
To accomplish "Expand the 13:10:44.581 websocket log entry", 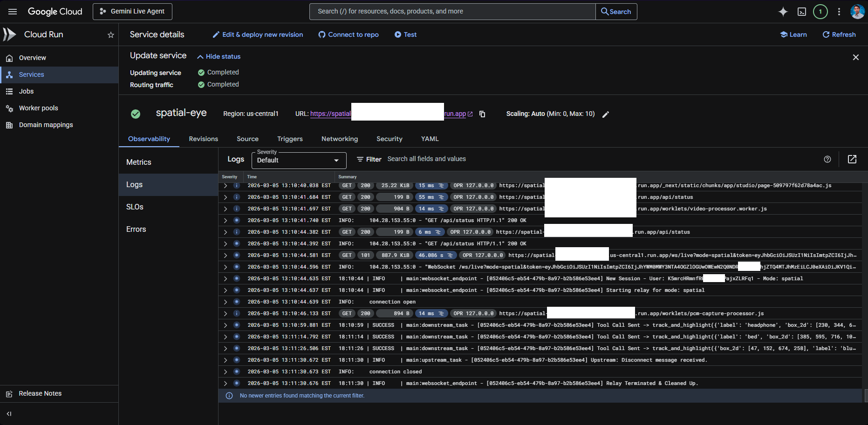I will coord(226,256).
